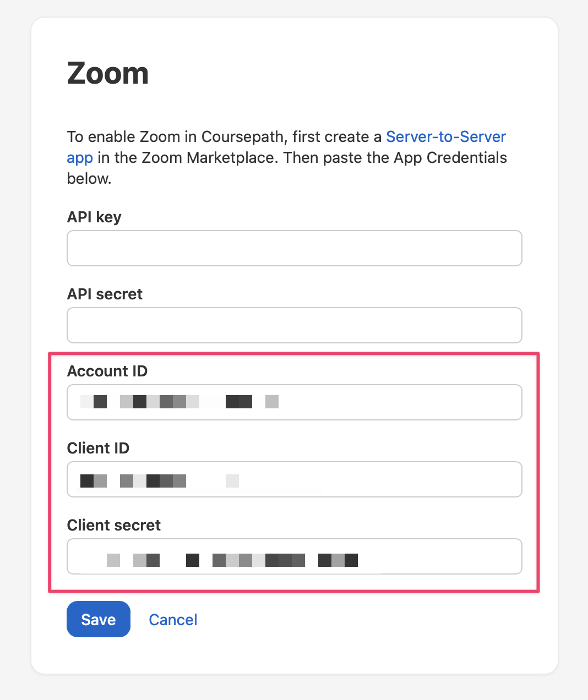
Task: Click the blurred Client secret value
Action: tap(232, 560)
